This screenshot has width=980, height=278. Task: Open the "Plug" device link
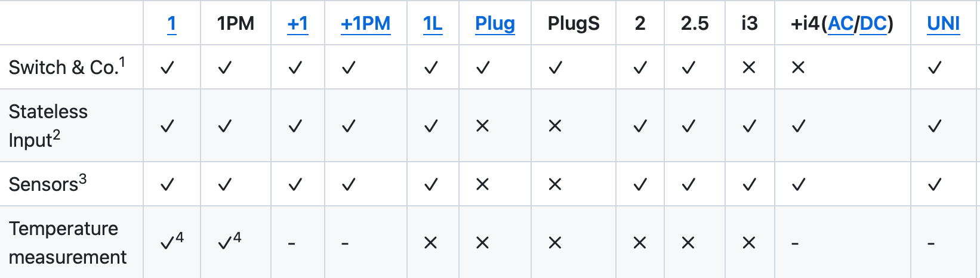pos(495,23)
